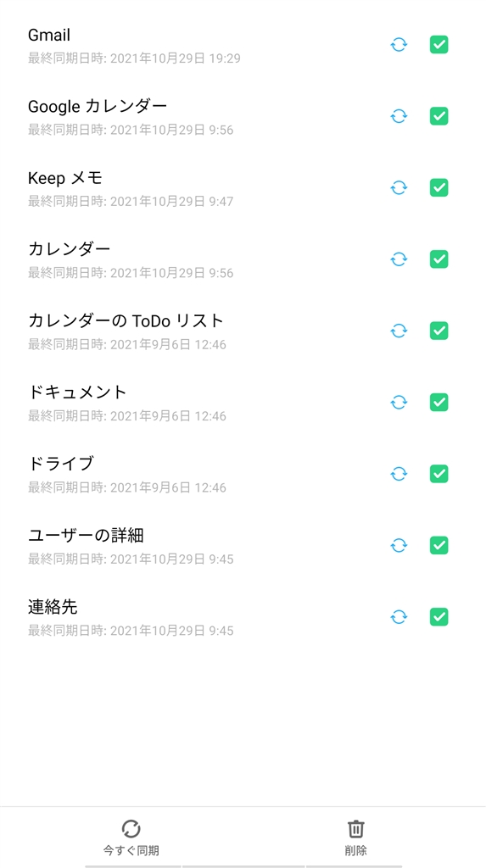This screenshot has height=868, width=486.
Task: Uncheck the 連絡先 checkbox
Action: [439, 617]
